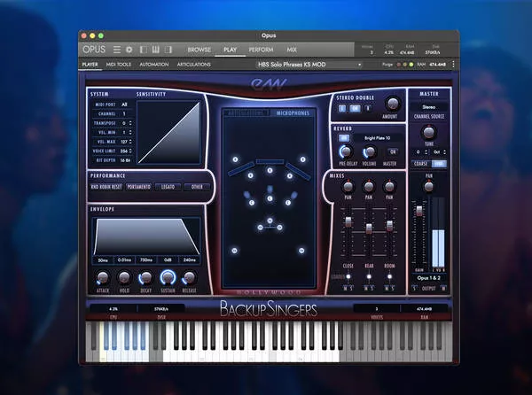Open the settings gear icon
532x395 pixels.
[129, 50]
